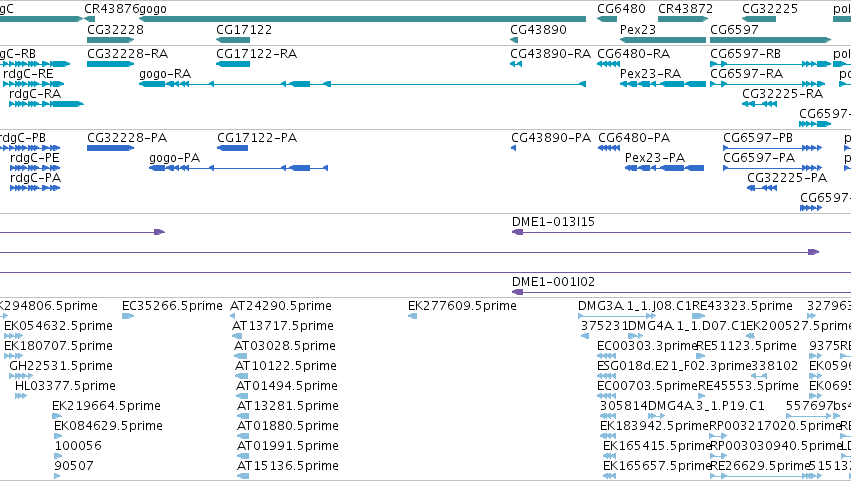Open the CG17122-PA coding feature
Screen dimensions: 851x481
232,148
